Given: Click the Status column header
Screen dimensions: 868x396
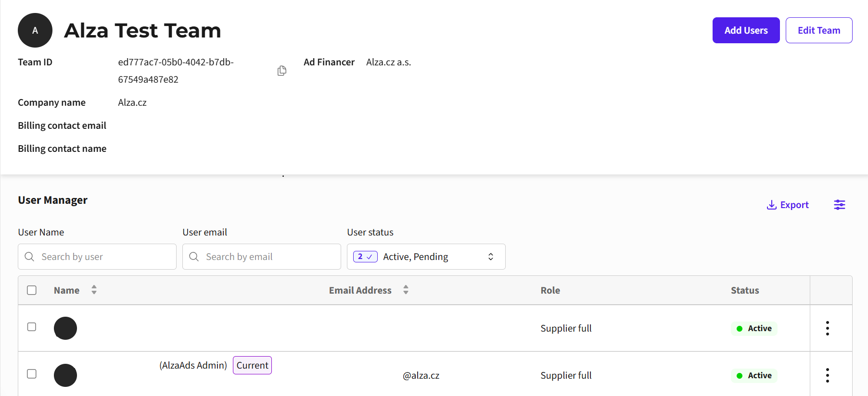Looking at the screenshot, I should 745,290.
